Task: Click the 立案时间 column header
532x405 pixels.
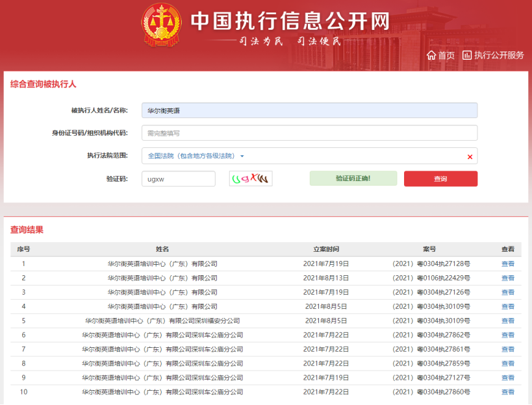Action: pos(326,249)
